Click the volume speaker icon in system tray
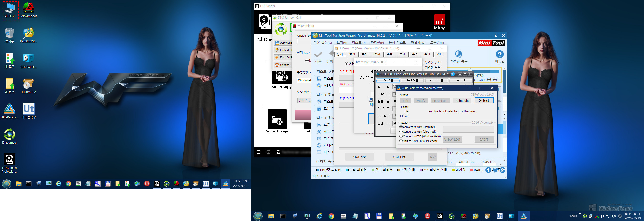The height and width of the screenshot is (221, 644). [x=614, y=216]
